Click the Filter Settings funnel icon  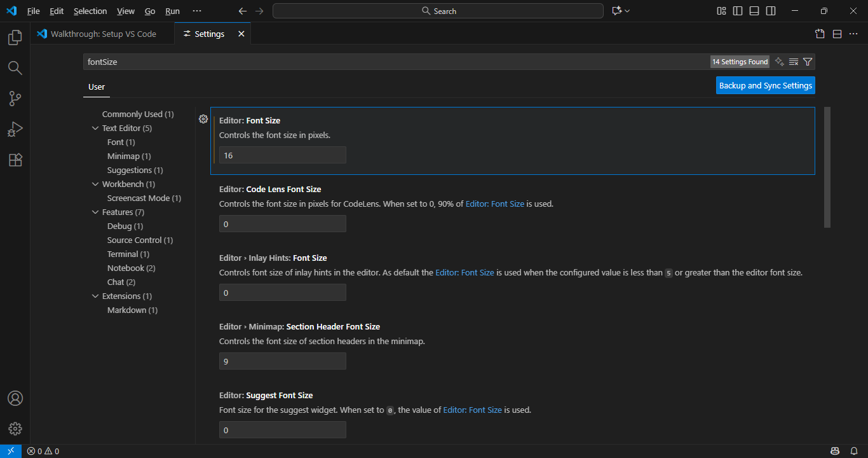[x=808, y=62]
